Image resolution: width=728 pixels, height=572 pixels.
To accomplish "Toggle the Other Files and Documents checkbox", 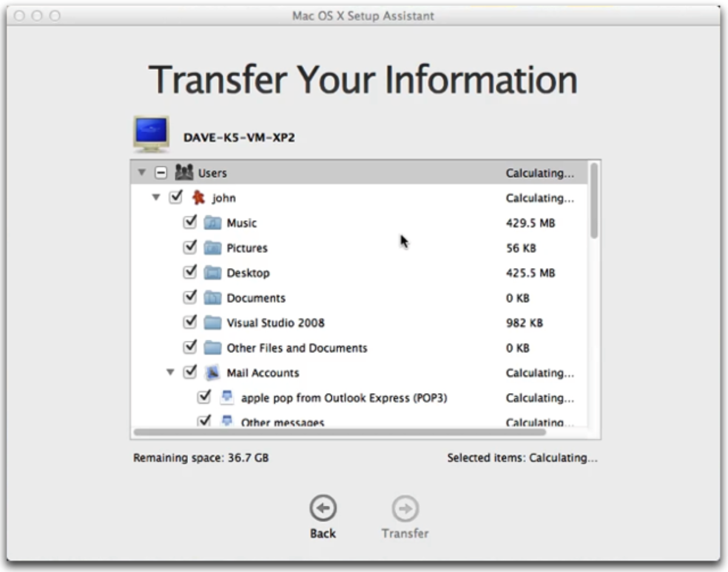I will pyautogui.click(x=190, y=346).
